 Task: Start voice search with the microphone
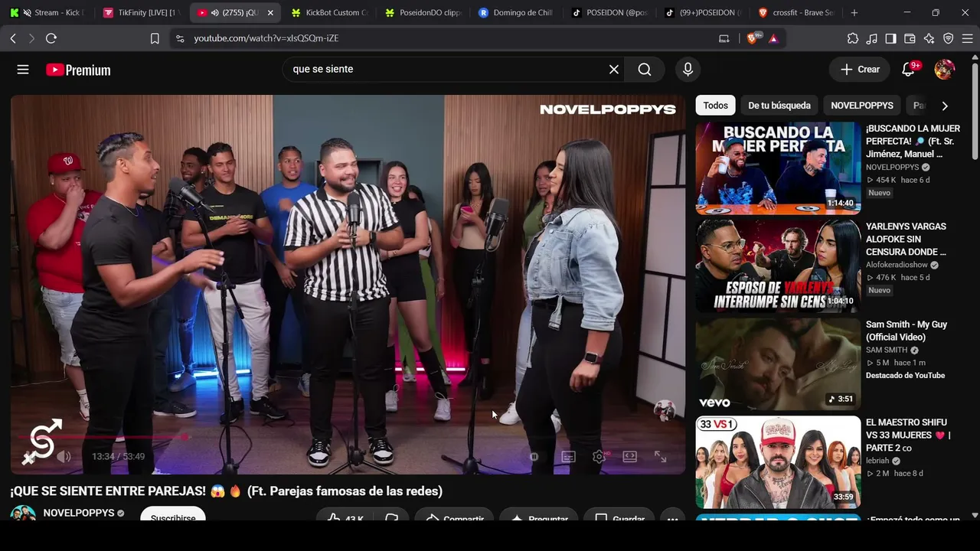[x=688, y=70]
